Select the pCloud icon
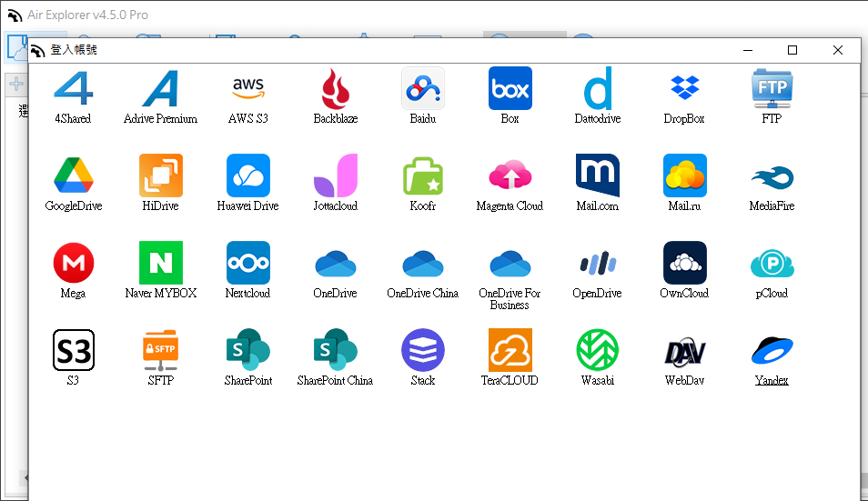Screen dimensions: 868x501 [772, 264]
